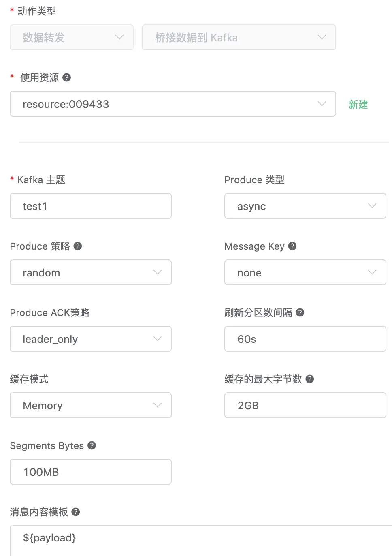View help for 刷新分区数间隔
Screen dimensions: 392x556
(300, 312)
